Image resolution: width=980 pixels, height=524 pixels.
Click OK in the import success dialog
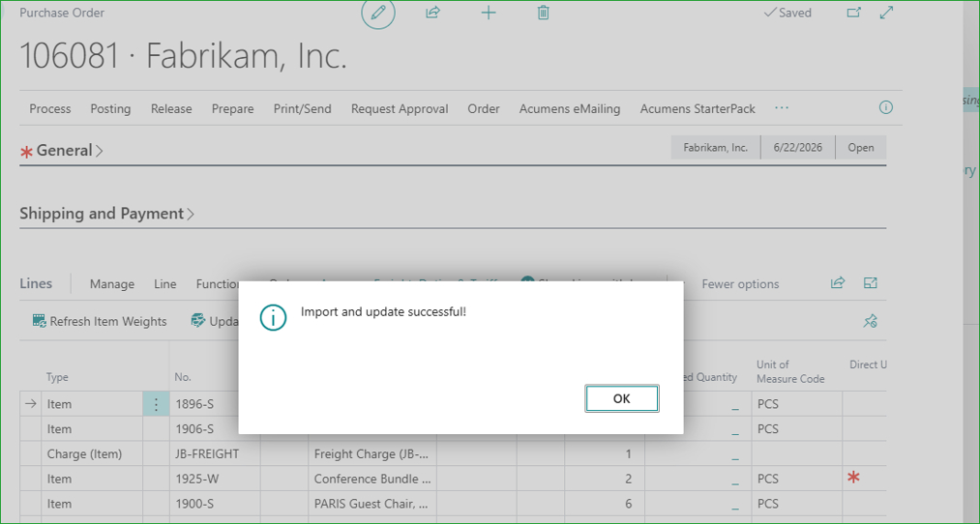[x=621, y=398]
